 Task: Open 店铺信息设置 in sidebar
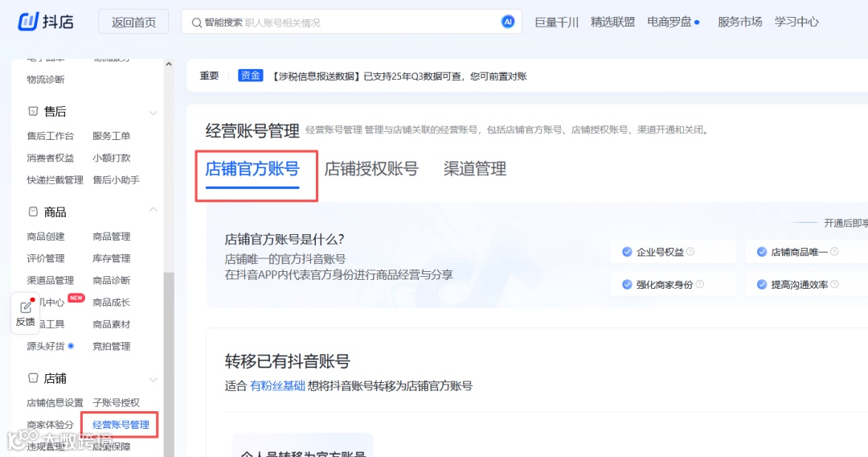(x=55, y=403)
